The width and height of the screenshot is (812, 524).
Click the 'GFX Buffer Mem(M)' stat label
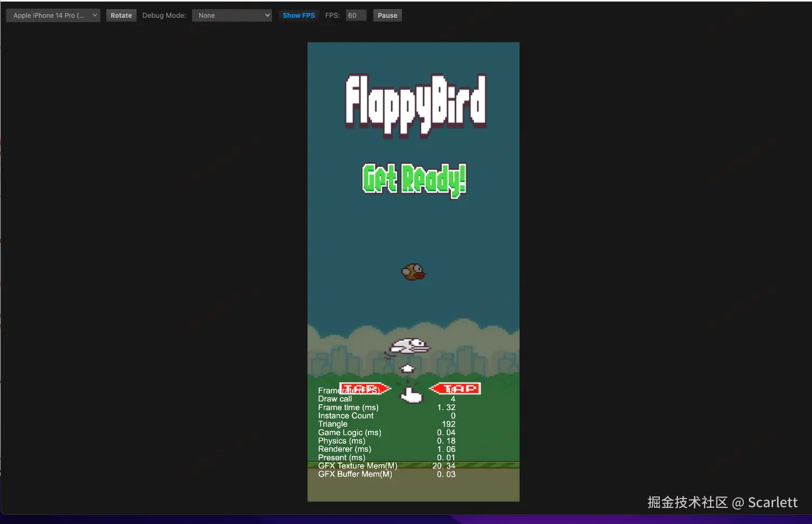click(355, 474)
